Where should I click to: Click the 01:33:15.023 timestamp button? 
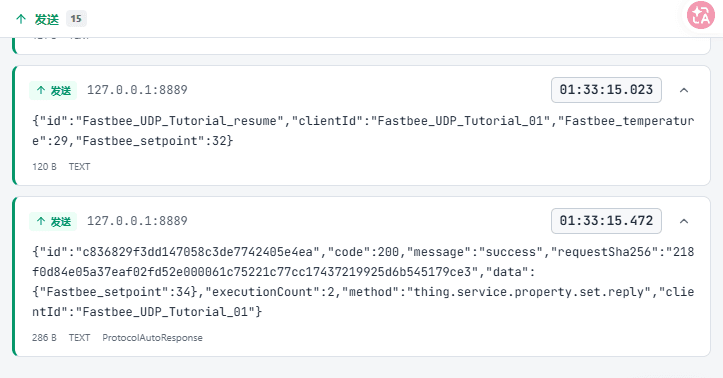pos(606,90)
